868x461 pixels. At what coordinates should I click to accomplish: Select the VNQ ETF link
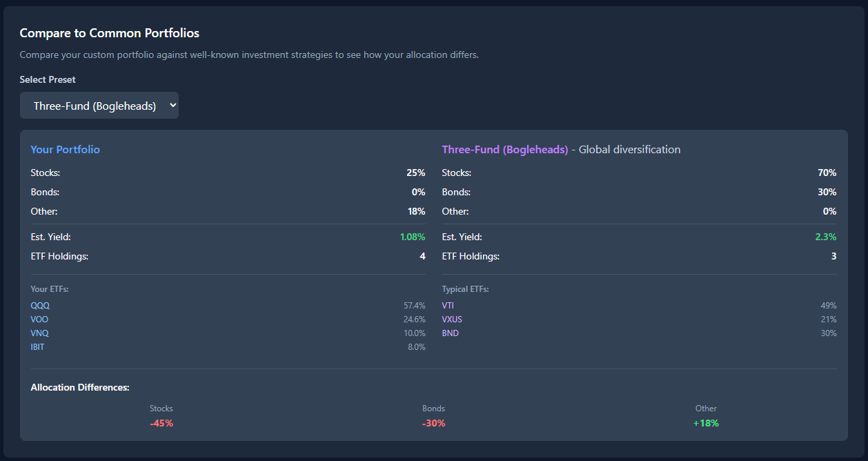(x=39, y=333)
